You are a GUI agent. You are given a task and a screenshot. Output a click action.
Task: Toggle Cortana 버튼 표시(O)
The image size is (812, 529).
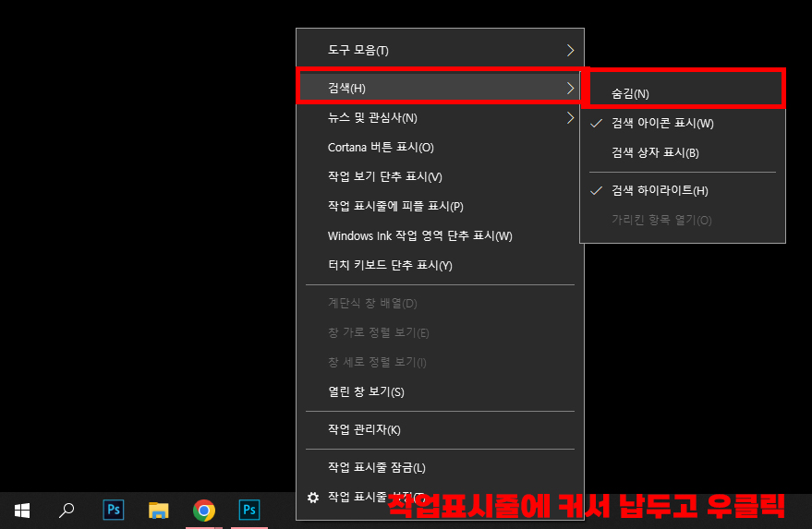(440, 148)
